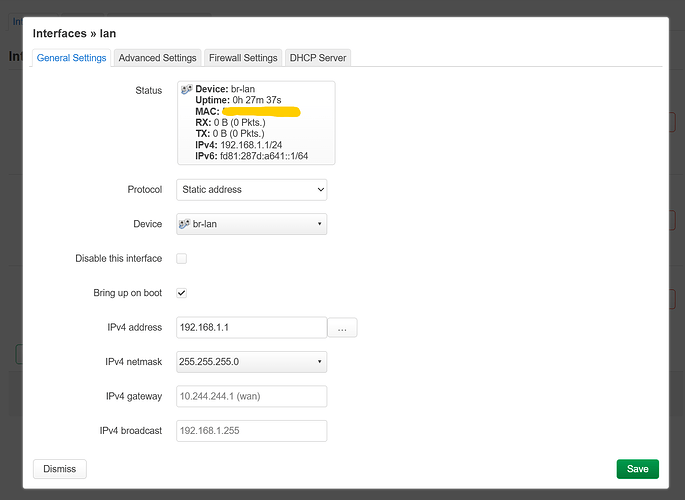
Task: Enable the Disable this interface checkbox
Action: click(181, 258)
